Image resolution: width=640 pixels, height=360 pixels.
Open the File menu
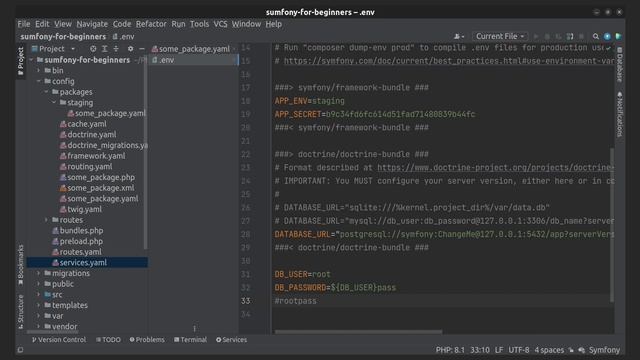point(24,24)
